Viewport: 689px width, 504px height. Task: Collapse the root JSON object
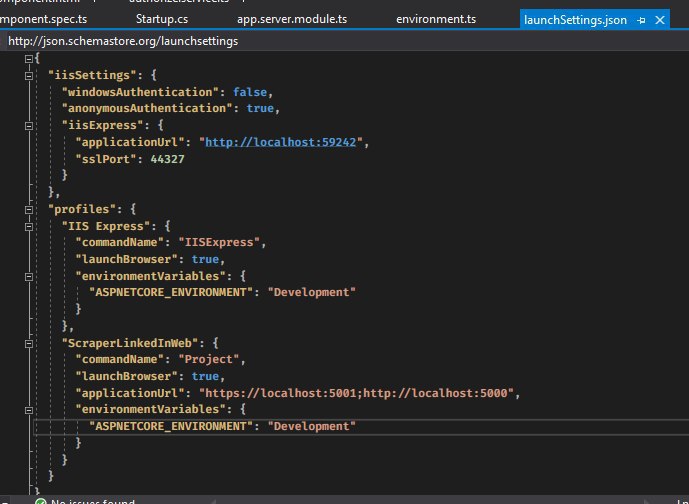[x=29, y=58]
